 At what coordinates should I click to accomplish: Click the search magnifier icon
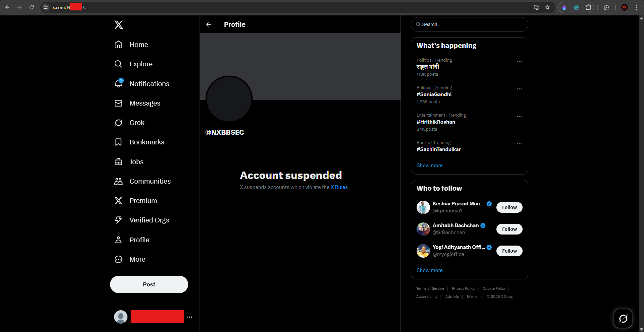coord(418,24)
